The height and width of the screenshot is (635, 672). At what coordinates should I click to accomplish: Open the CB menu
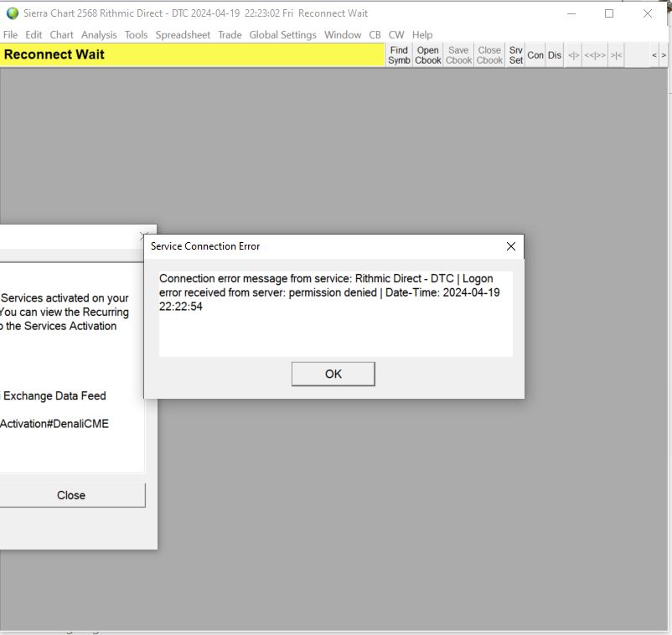(375, 34)
